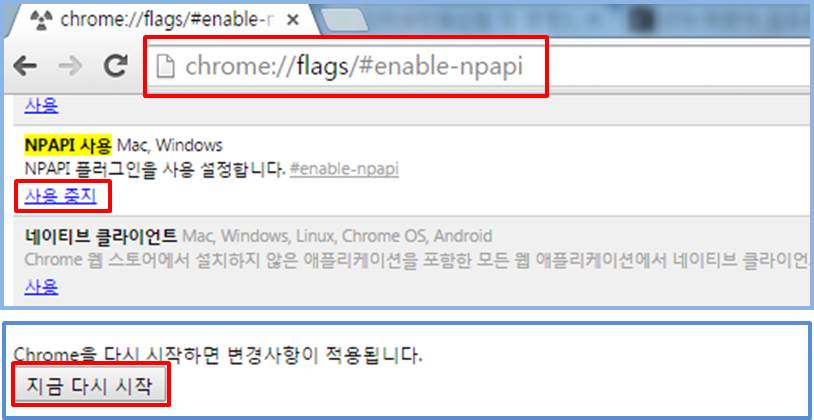Close the chrome://flags tab
The image size is (814, 420).
tap(293, 20)
